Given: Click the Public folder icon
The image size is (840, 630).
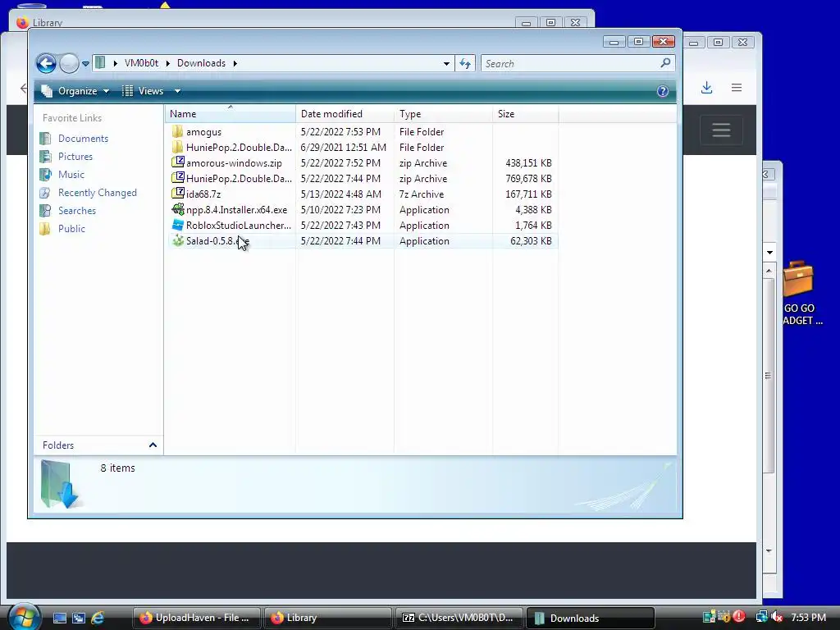Looking at the screenshot, I should tap(46, 229).
